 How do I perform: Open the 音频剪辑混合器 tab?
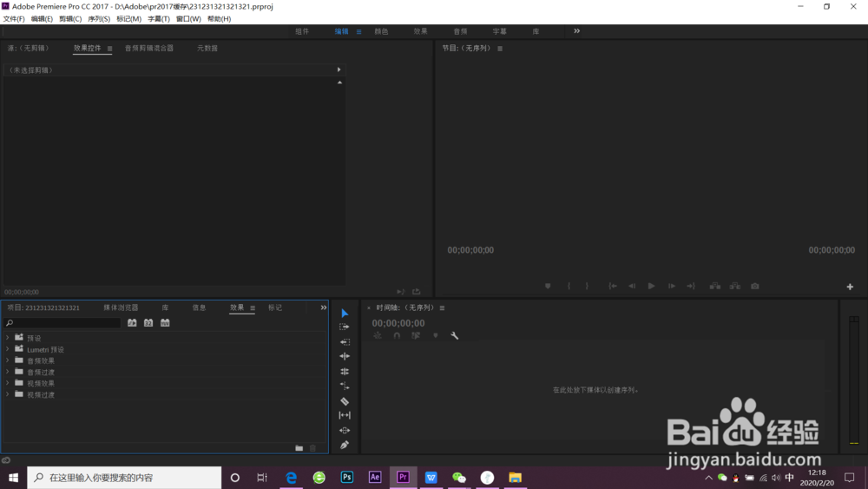click(149, 48)
